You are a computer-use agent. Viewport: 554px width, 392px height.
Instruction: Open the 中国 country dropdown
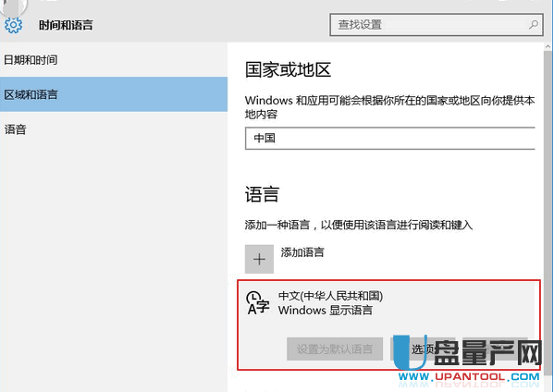390,138
